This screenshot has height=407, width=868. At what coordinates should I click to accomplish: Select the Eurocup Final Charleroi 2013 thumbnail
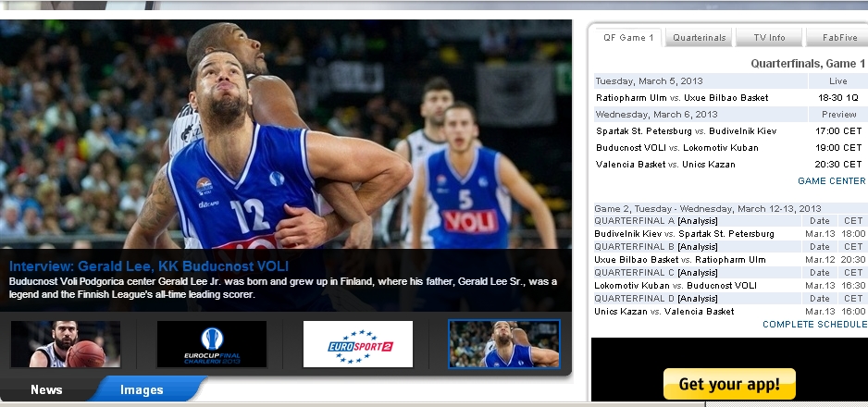click(x=212, y=344)
